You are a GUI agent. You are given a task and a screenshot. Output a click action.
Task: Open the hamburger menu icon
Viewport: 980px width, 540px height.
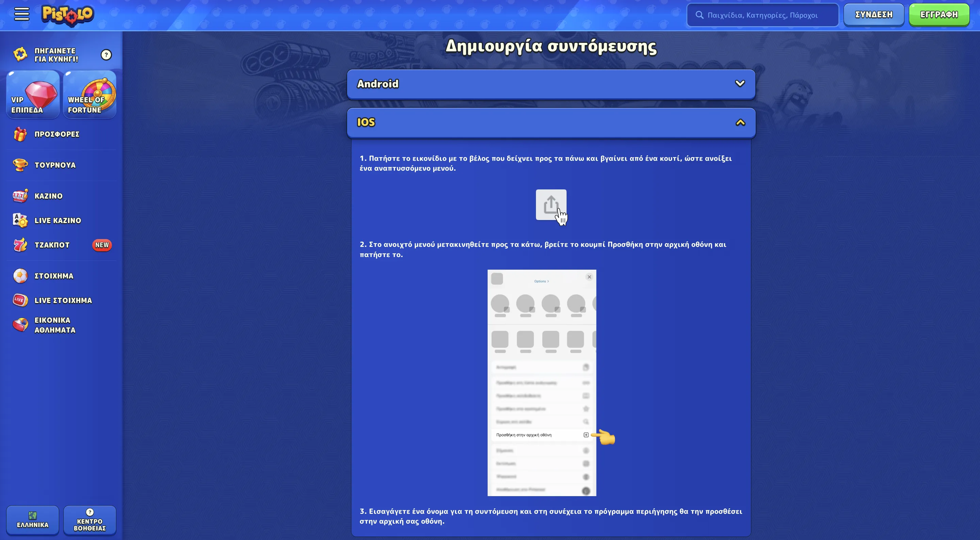tap(22, 14)
